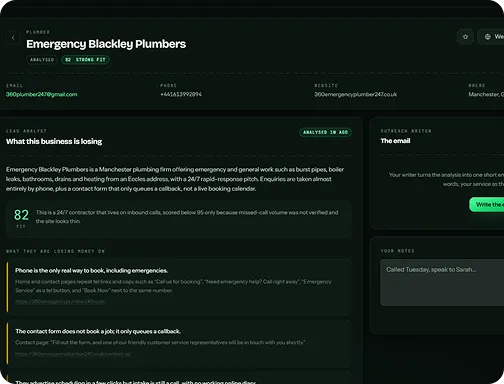
Task: Open the source link under phone booking finding
Action: pyautogui.click(x=60, y=301)
